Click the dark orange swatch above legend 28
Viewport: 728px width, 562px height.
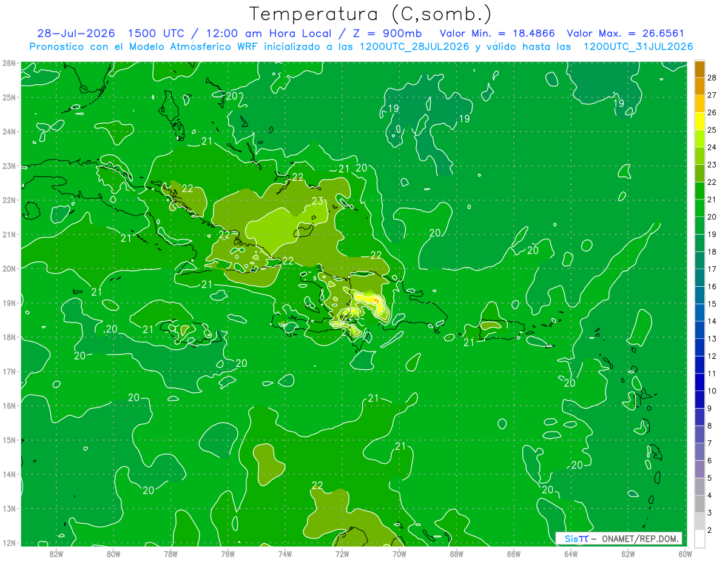[x=699, y=69]
